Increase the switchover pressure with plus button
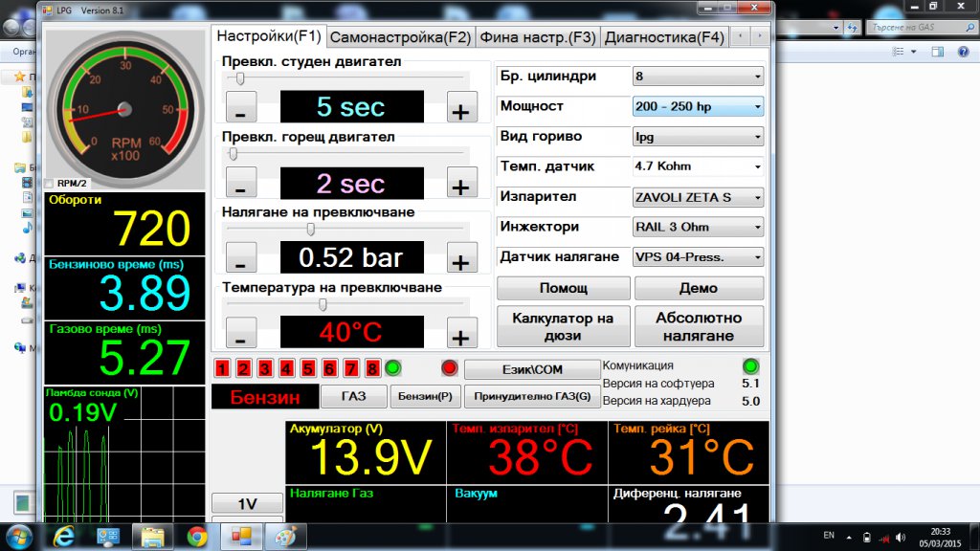The width and height of the screenshot is (980, 551). point(462,258)
